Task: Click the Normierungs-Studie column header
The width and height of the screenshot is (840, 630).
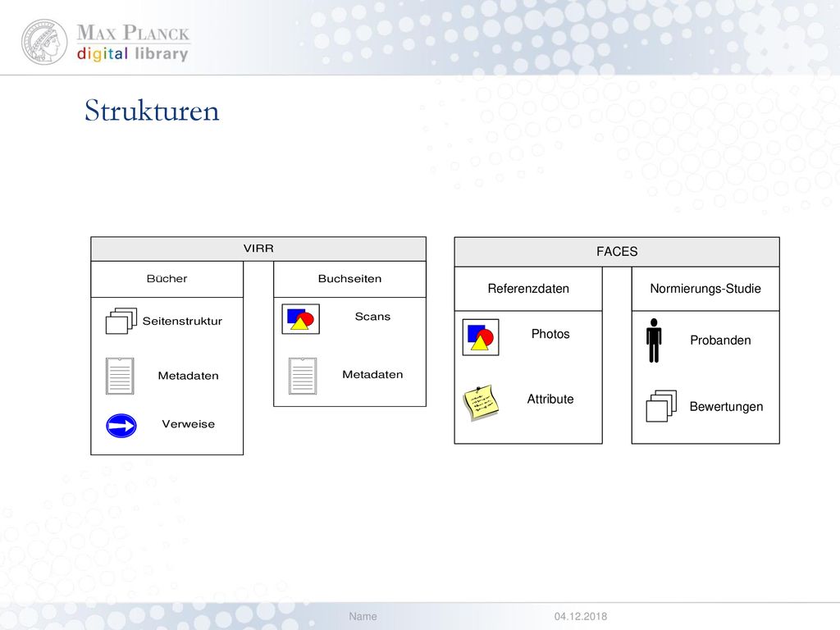Action: (x=705, y=289)
